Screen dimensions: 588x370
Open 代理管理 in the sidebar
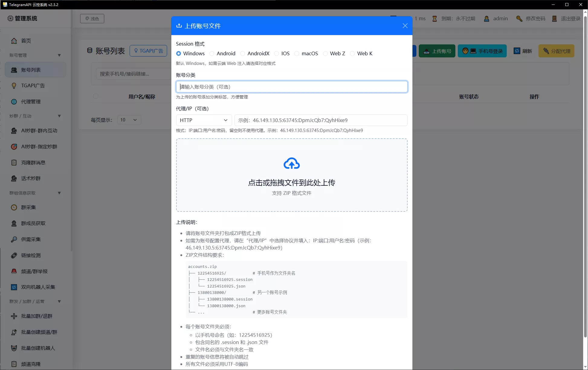pyautogui.click(x=35, y=101)
